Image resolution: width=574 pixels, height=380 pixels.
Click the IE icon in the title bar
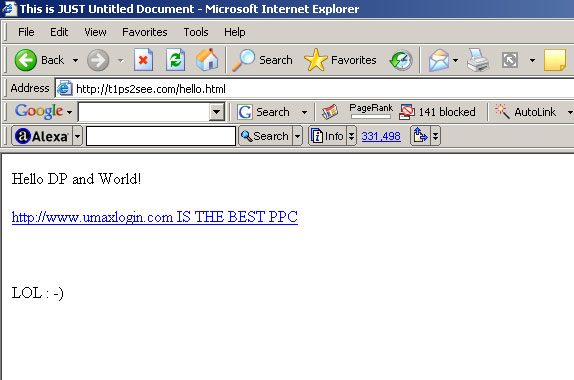click(x=9, y=9)
